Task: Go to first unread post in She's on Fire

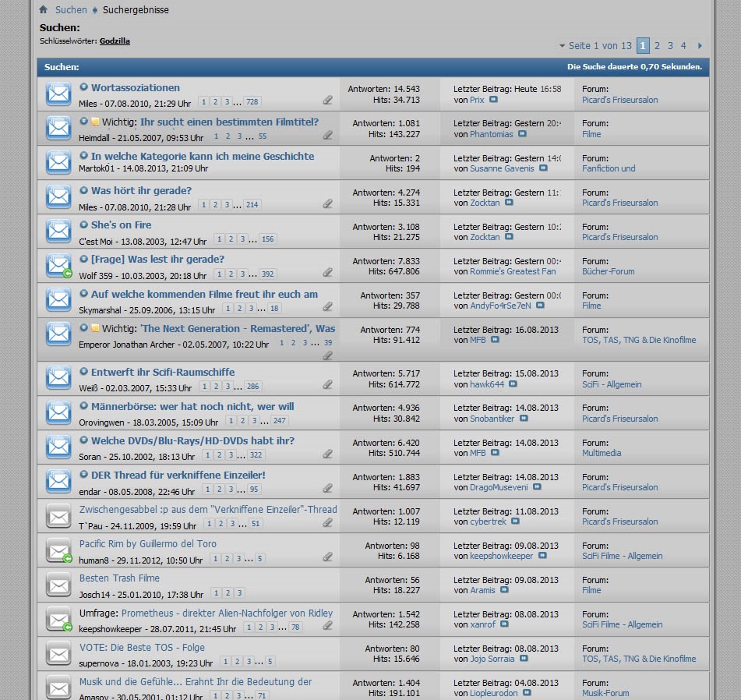Action: pyautogui.click(x=83, y=224)
